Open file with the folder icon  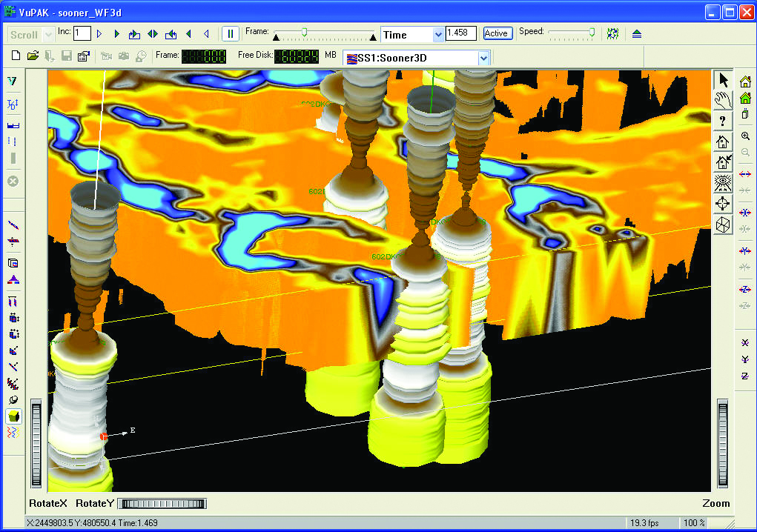(x=33, y=56)
